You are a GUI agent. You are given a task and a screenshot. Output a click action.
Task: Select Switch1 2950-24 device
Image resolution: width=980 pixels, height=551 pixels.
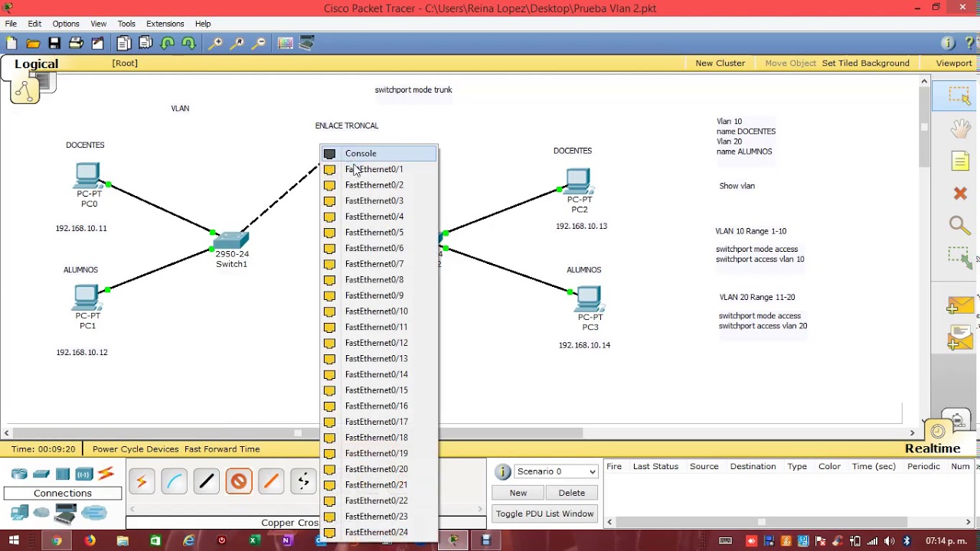tap(231, 241)
